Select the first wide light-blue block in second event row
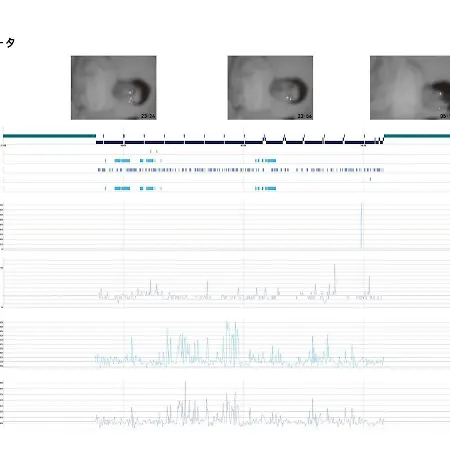Image resolution: width=450 pixels, height=450 pixels. (x=122, y=161)
